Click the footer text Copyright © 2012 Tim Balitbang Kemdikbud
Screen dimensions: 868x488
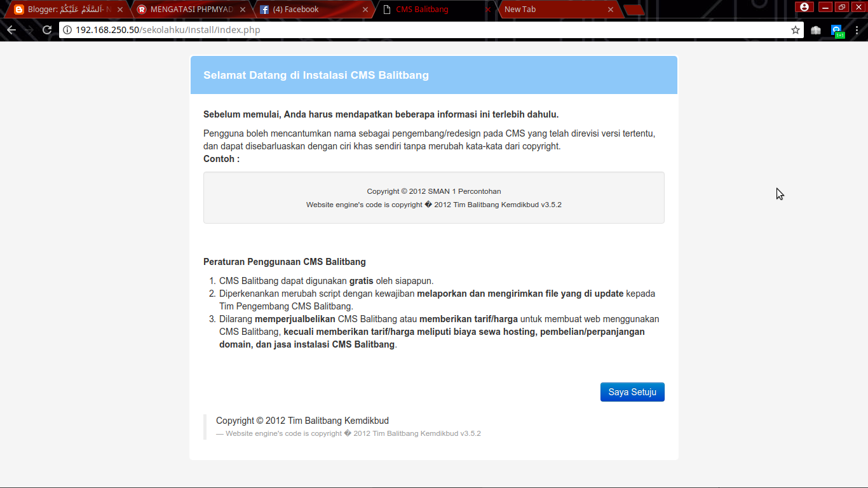point(302,421)
